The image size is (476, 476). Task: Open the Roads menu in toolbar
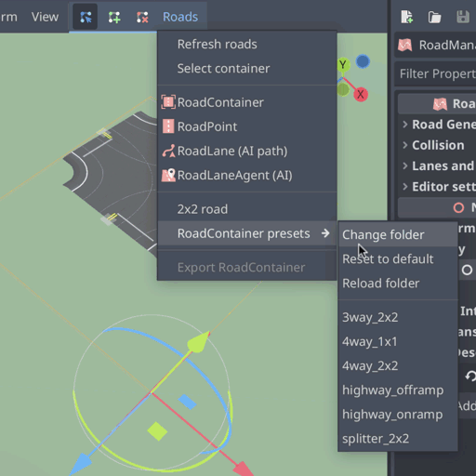coord(180,17)
